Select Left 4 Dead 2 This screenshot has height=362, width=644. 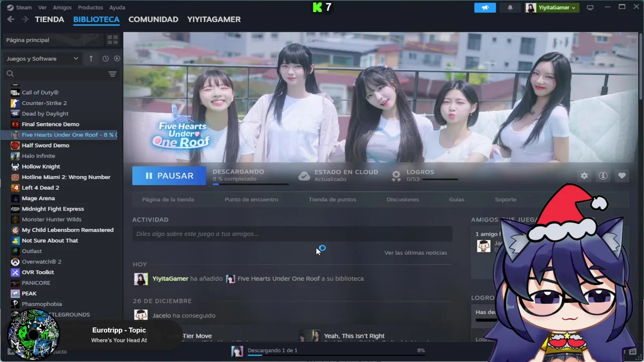tap(40, 188)
